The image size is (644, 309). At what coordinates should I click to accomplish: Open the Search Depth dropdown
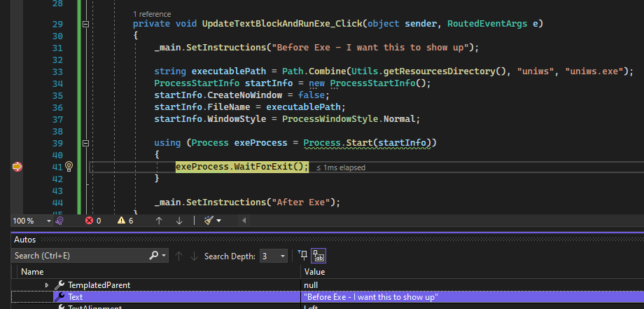(273, 256)
